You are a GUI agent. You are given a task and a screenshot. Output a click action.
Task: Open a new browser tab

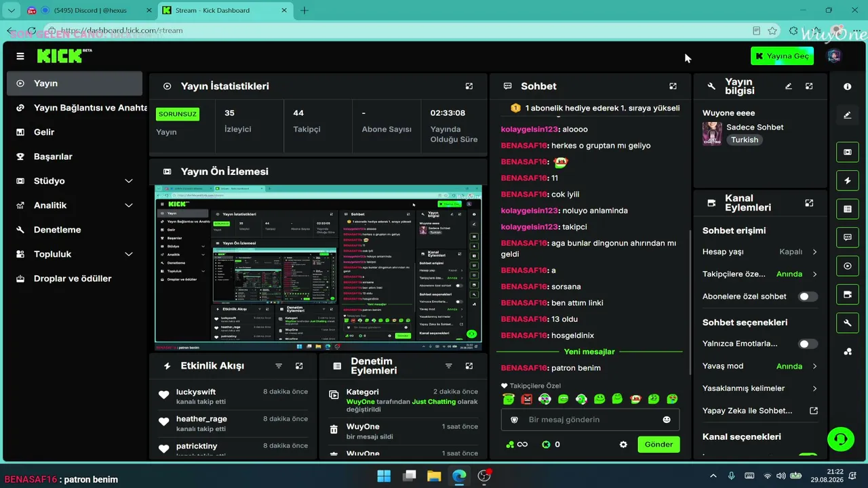click(304, 10)
